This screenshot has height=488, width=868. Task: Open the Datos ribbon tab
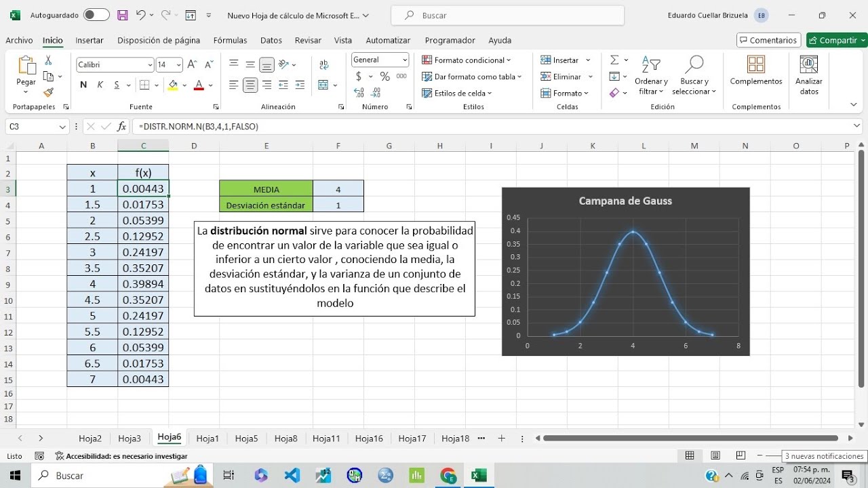click(x=271, y=40)
